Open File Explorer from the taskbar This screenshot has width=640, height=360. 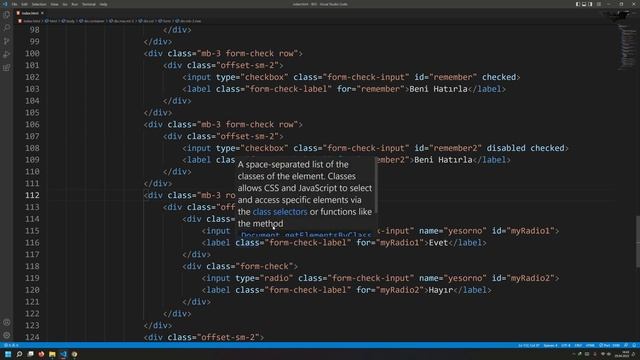[52, 354]
